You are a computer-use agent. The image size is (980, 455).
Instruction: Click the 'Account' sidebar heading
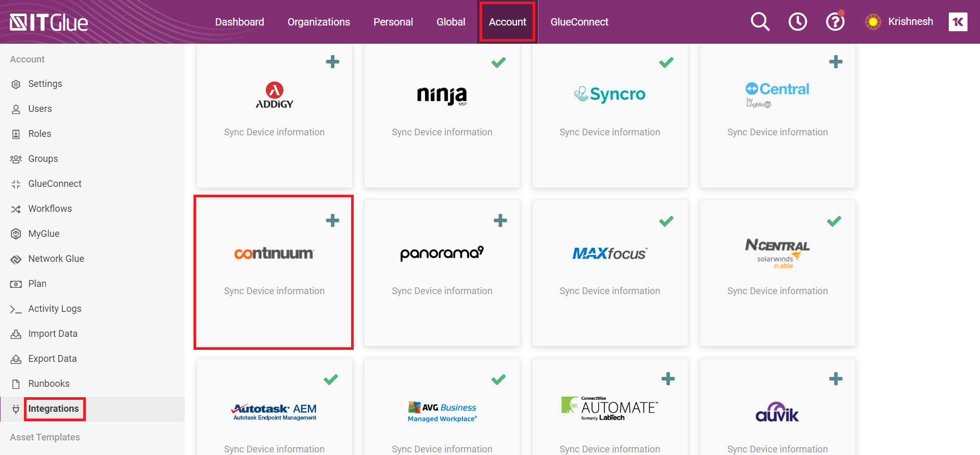[27, 59]
